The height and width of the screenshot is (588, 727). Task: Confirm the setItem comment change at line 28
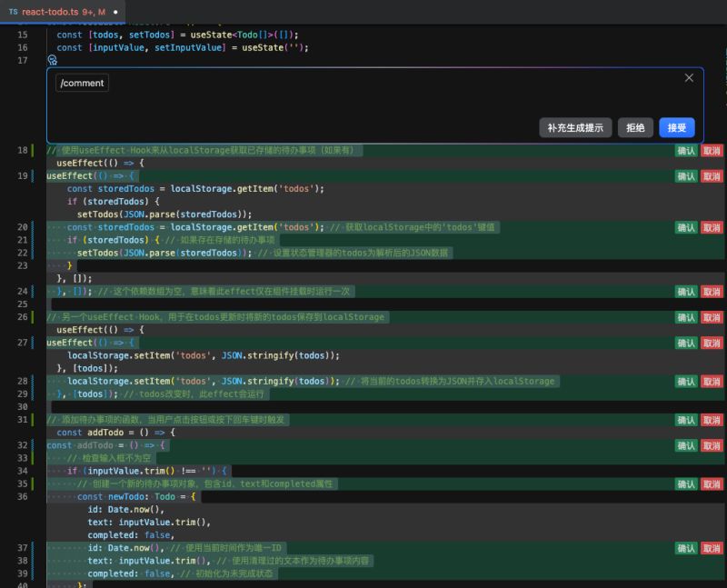point(686,381)
